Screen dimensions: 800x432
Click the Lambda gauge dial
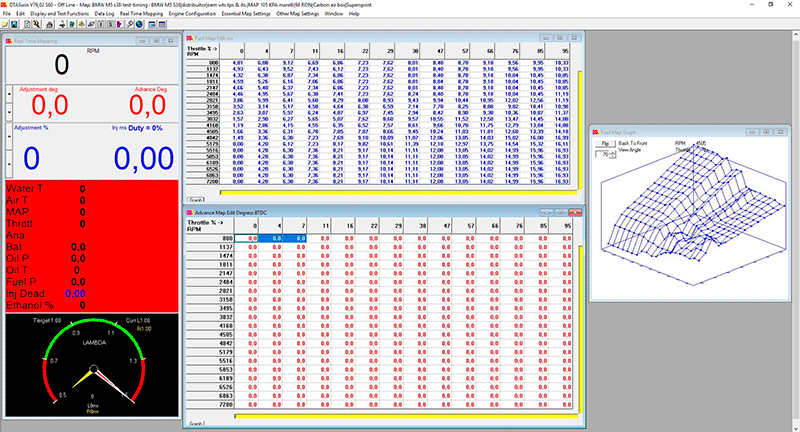[93, 366]
